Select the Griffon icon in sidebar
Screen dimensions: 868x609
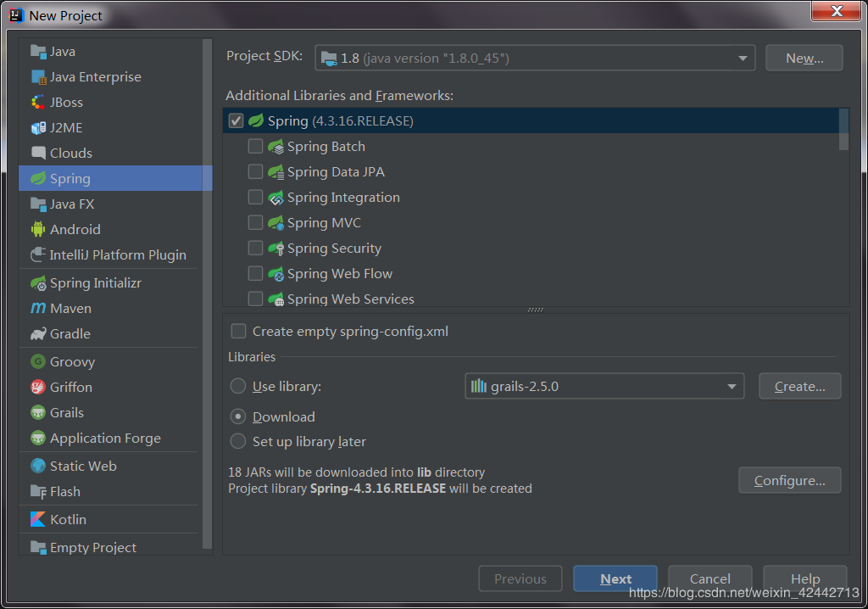point(38,387)
